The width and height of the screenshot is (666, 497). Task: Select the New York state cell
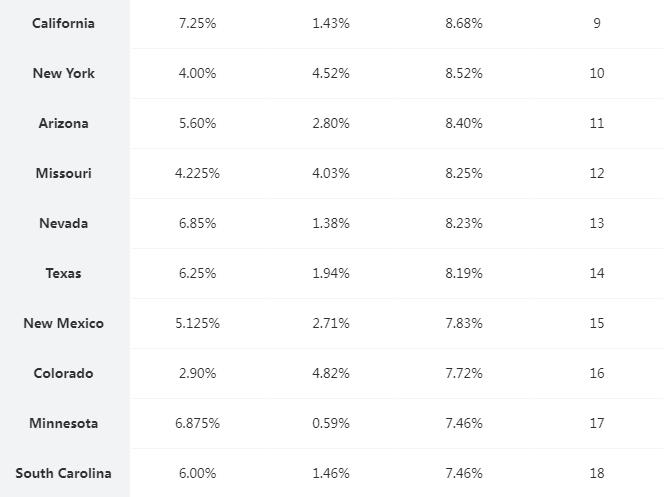[64, 73]
